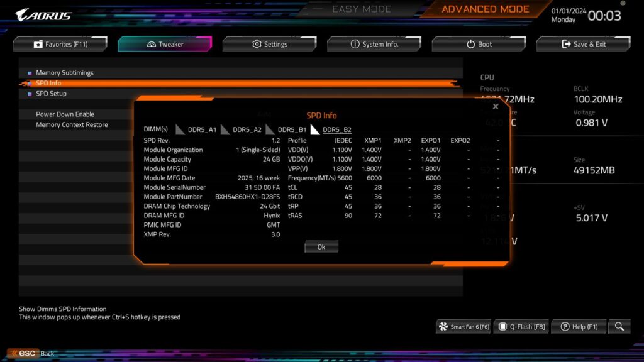Select the SPD Info entry
The height and width of the screenshot is (362, 644).
[x=241, y=83]
